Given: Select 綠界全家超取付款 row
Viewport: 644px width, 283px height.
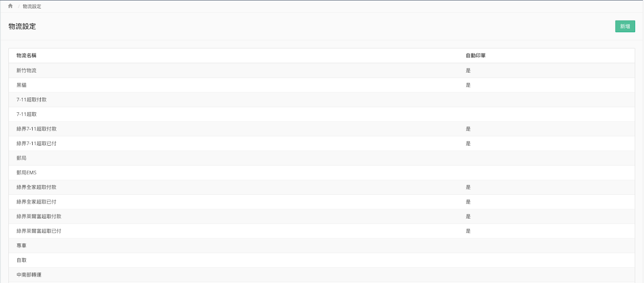Looking at the screenshot, I should [x=322, y=187].
